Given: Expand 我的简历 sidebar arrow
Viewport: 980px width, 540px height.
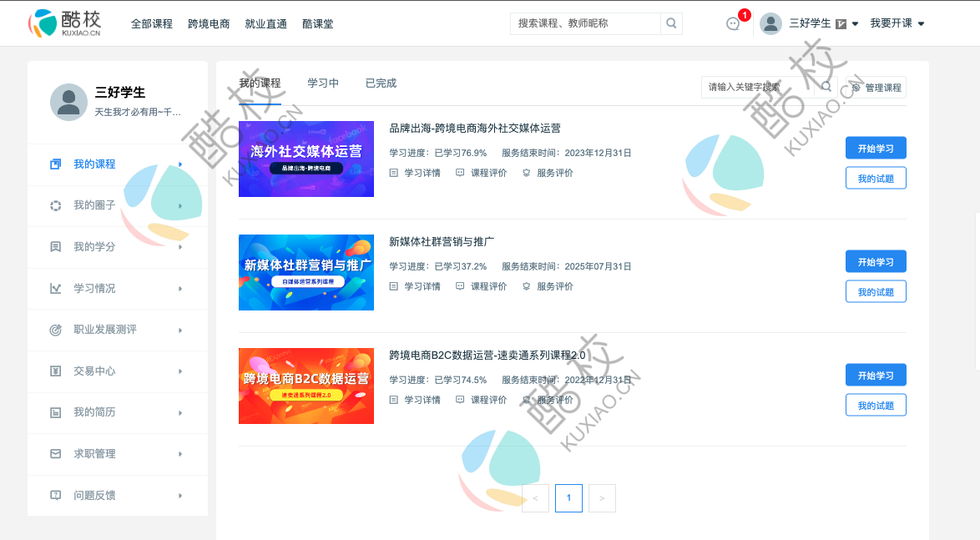Looking at the screenshot, I should (180, 413).
